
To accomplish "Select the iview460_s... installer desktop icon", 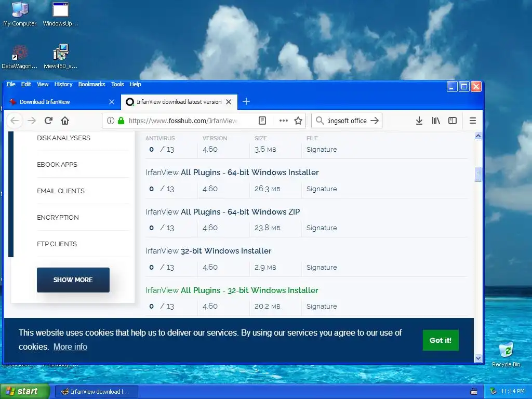I will (60, 57).
